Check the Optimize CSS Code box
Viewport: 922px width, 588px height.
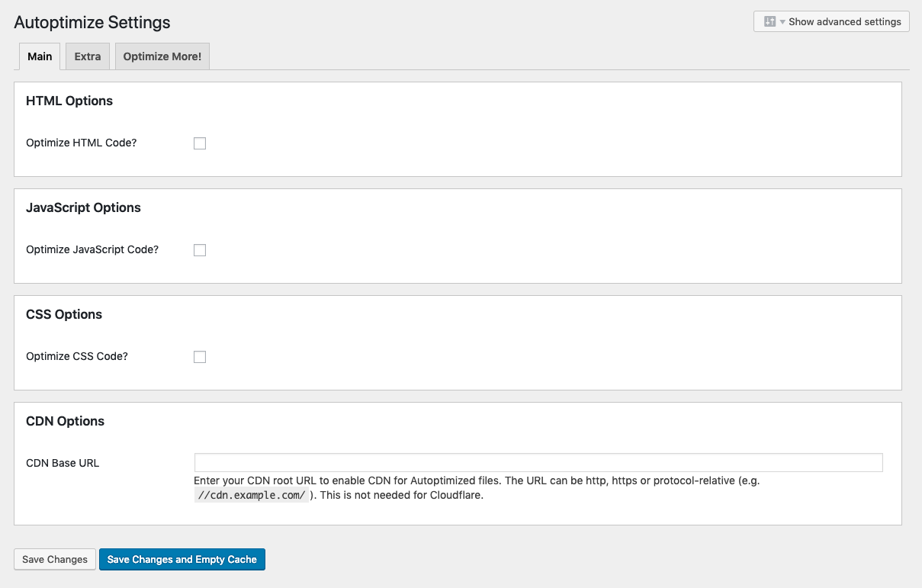coord(200,357)
